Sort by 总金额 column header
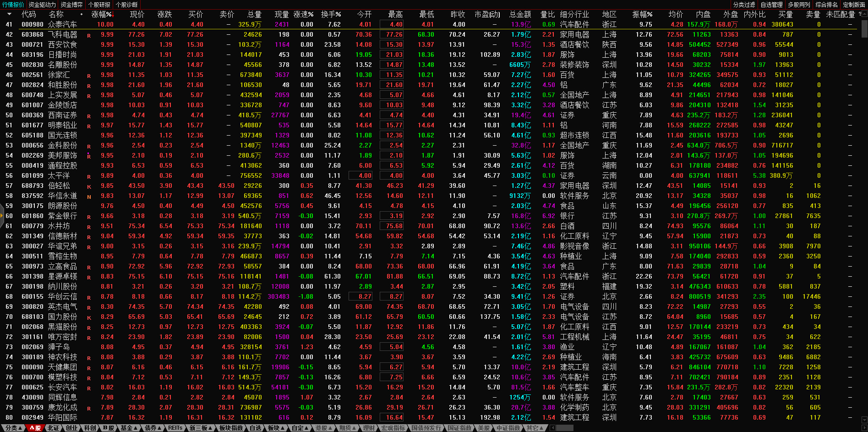 coord(520,15)
